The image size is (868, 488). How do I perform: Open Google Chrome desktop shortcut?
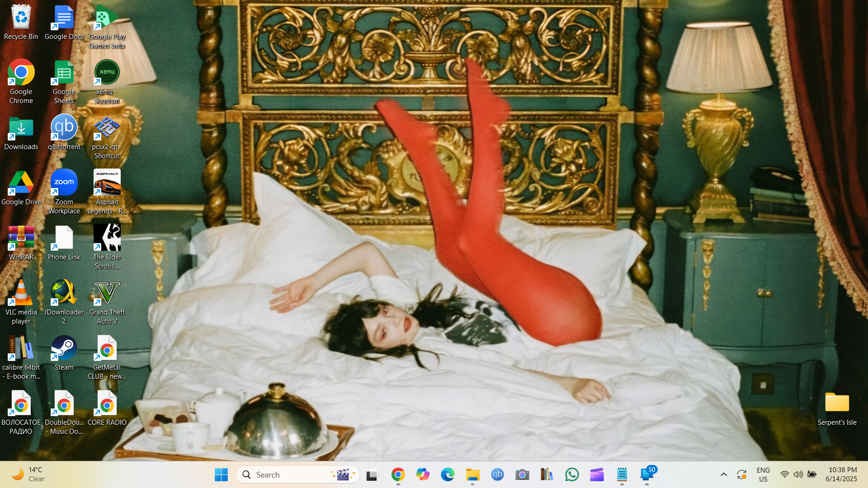(x=21, y=82)
